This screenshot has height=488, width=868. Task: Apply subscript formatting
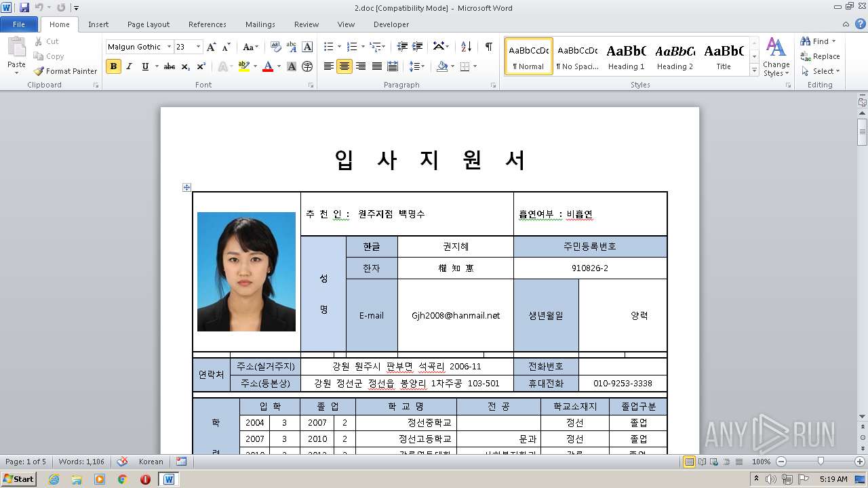(186, 66)
